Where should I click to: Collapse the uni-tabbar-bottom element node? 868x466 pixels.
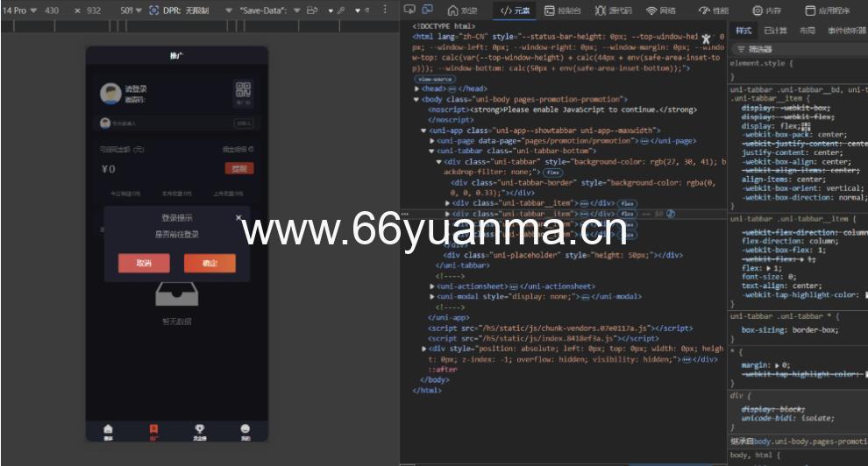(431, 151)
